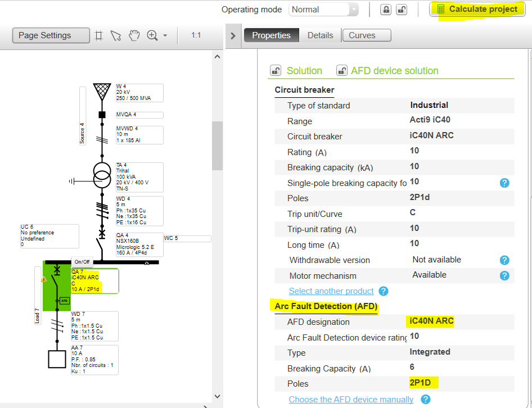Image resolution: width=532 pixels, height=408 pixels.
Task: Select the hand pan tool
Action: pyautogui.click(x=134, y=35)
